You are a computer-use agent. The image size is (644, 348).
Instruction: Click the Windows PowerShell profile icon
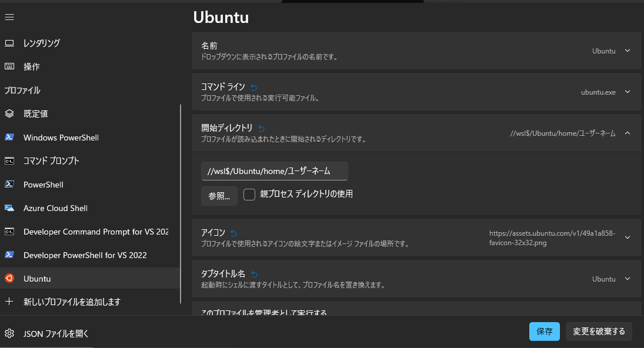[8, 137]
